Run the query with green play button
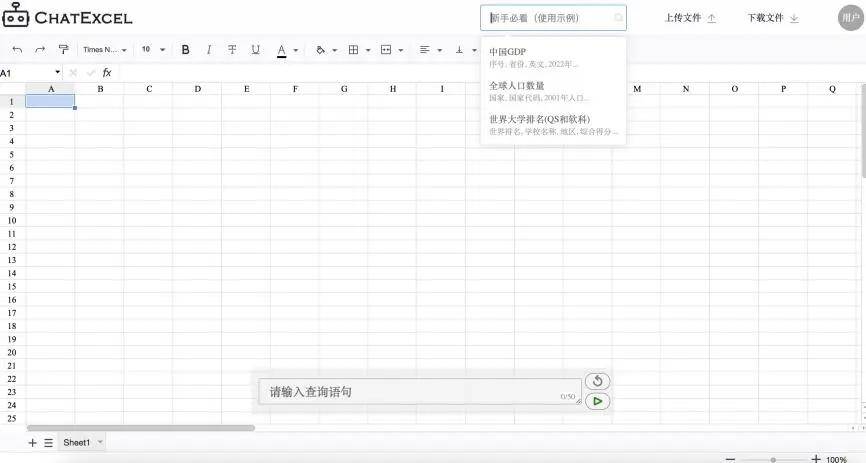The width and height of the screenshot is (866, 463). point(598,401)
